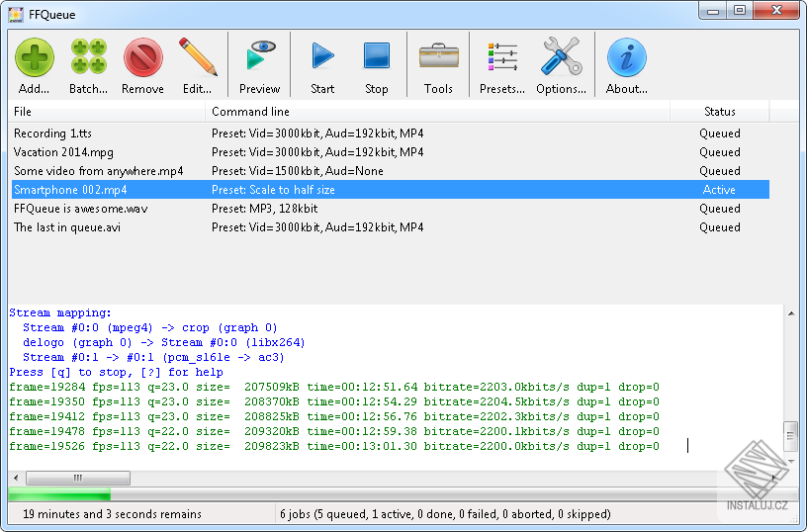Click the Stream mapping: console line
The image size is (807, 532).
[x=60, y=312]
